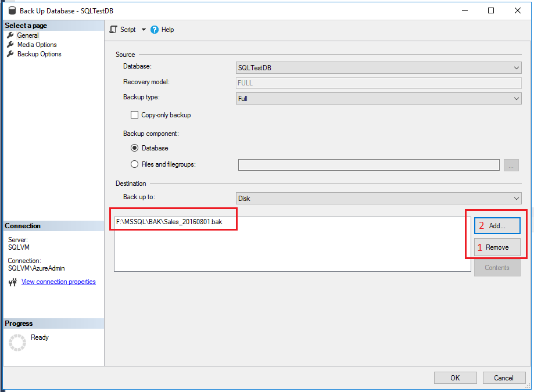Select the Database backup component radio button
Screen dimensions: 534x392
[135, 148]
